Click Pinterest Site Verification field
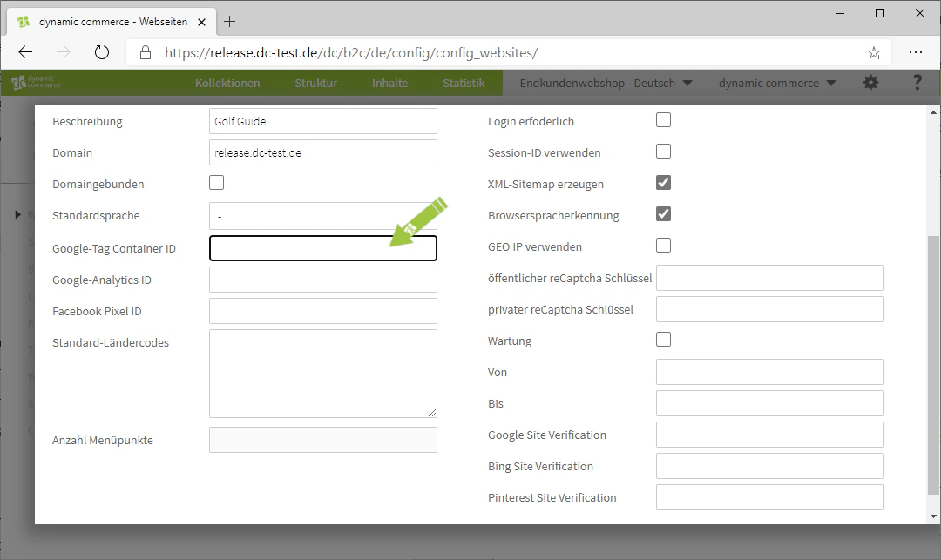941x560 pixels. [x=770, y=497]
